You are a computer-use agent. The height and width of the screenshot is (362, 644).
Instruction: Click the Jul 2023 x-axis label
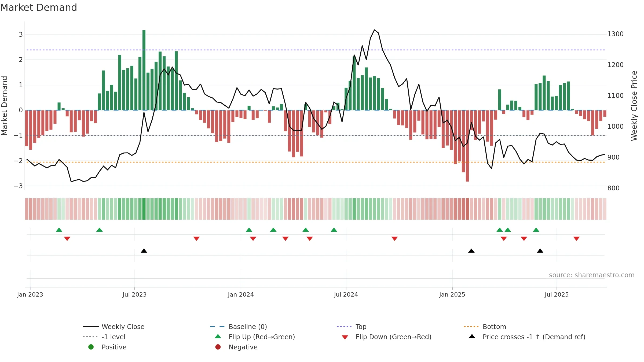click(135, 294)
